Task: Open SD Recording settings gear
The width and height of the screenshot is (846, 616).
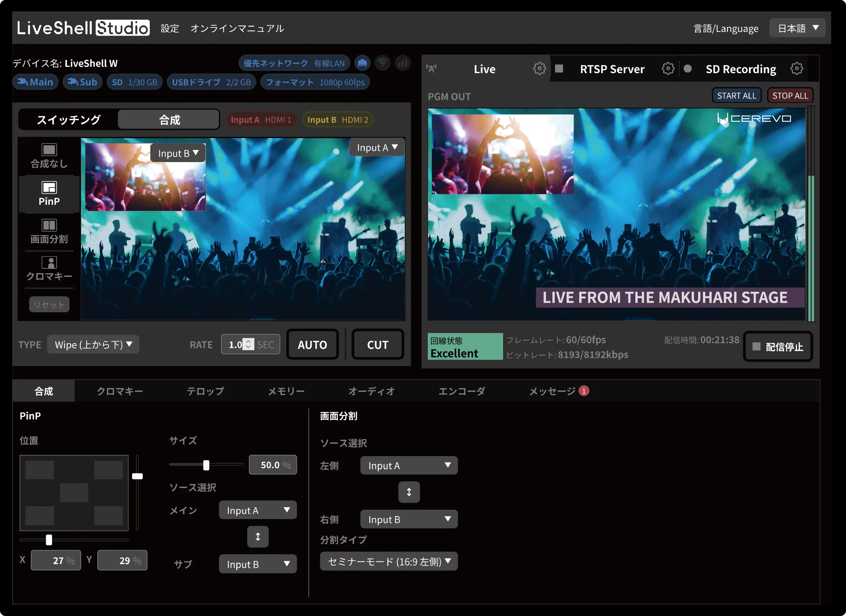Action: 796,69
